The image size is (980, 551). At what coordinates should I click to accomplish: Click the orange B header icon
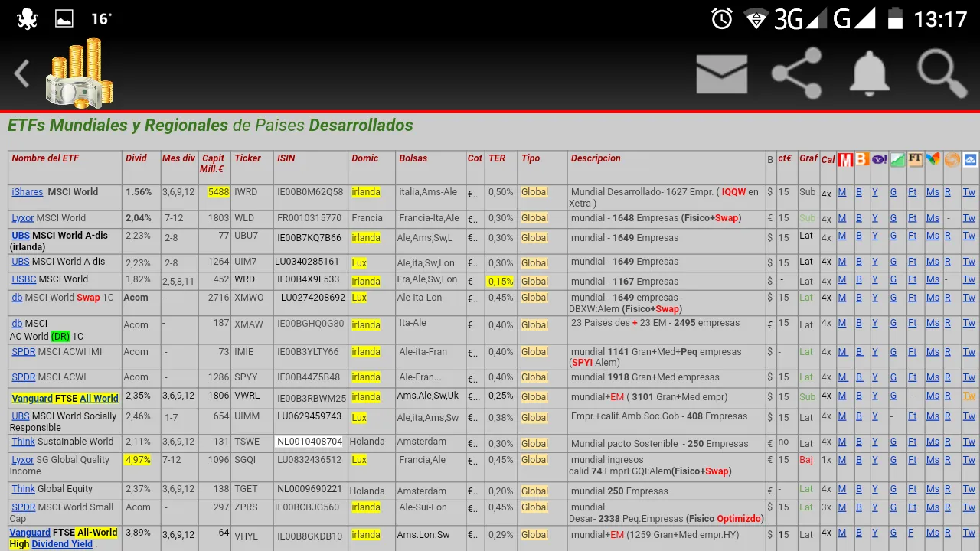click(x=862, y=159)
